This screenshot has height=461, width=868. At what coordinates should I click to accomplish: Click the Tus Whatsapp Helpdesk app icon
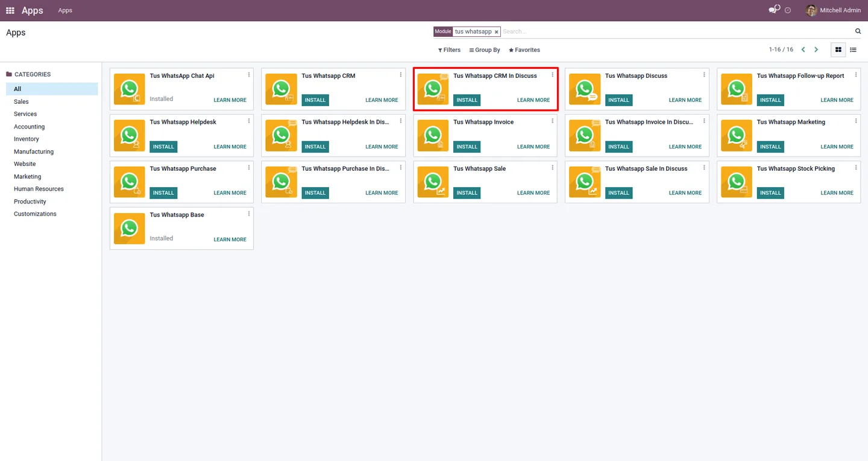tap(130, 136)
